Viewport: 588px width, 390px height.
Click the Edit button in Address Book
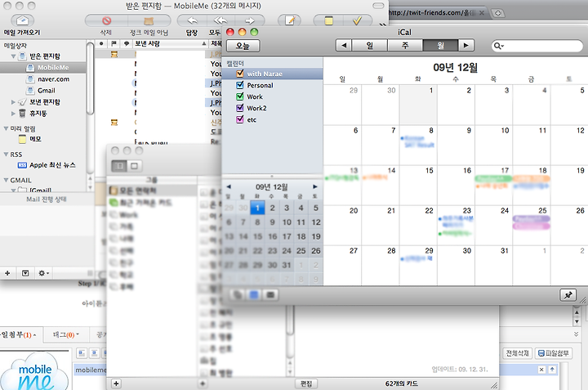click(x=306, y=383)
